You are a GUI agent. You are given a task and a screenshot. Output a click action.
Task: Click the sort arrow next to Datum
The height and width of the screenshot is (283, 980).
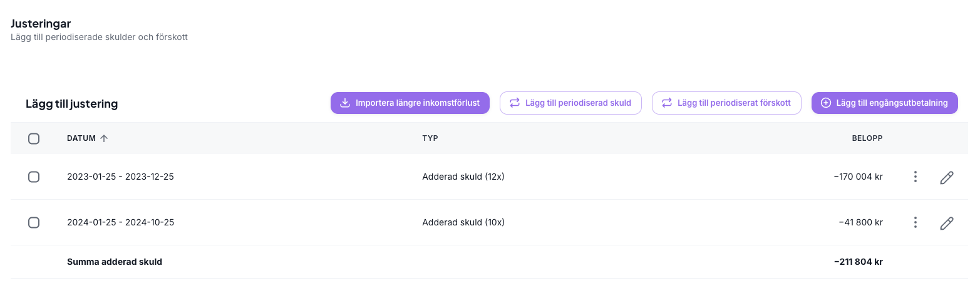click(x=104, y=138)
